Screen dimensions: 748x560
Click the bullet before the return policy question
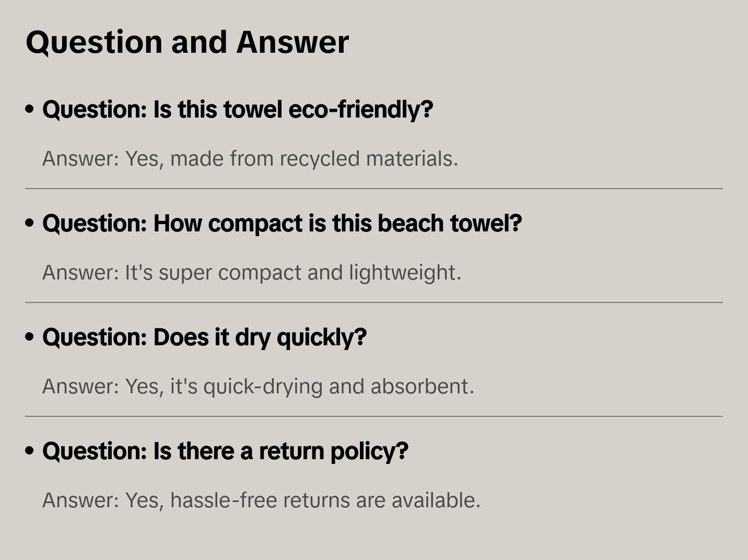tap(30, 451)
